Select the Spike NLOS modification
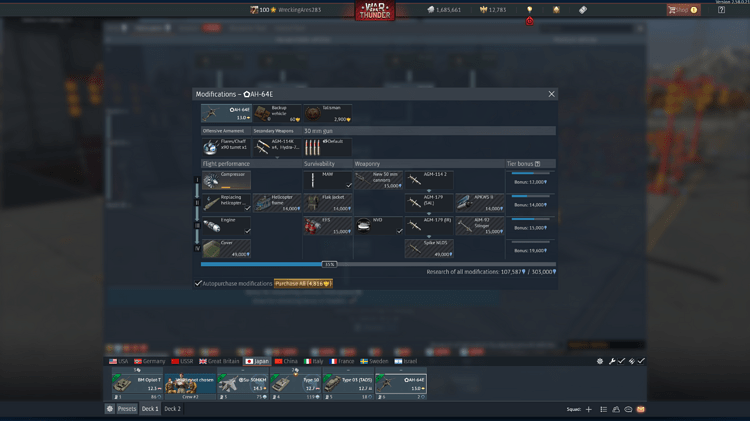The image size is (750, 421). tap(429, 249)
